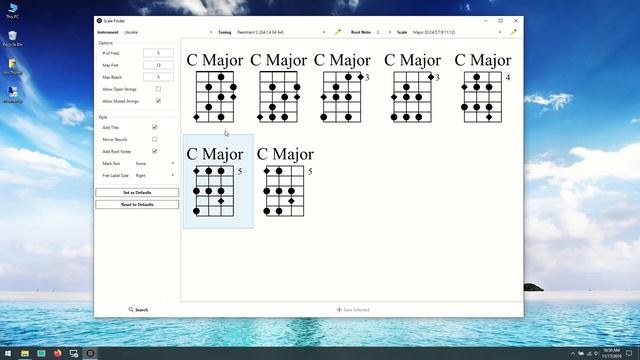
Task: Select the highlighted C Major diagram at fret 5
Action: [218, 181]
